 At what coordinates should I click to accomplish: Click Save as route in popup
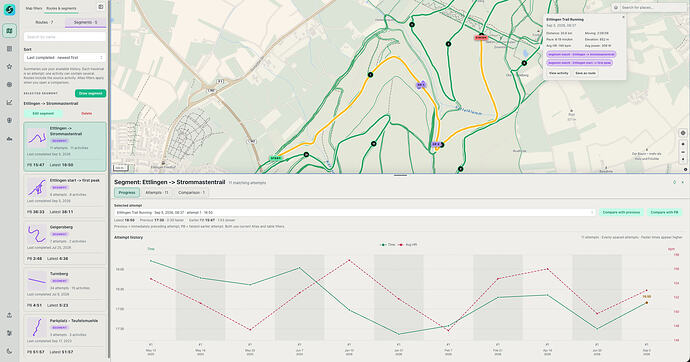585,73
